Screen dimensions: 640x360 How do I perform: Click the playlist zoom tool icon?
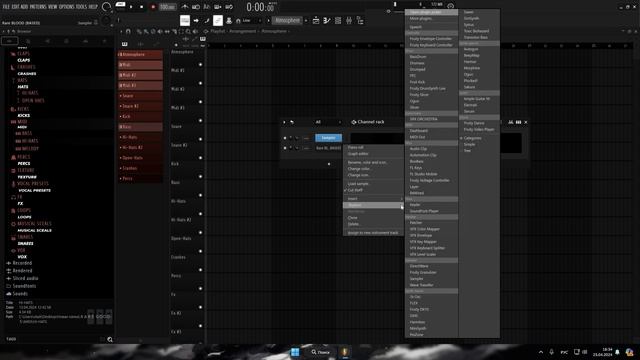(188, 31)
